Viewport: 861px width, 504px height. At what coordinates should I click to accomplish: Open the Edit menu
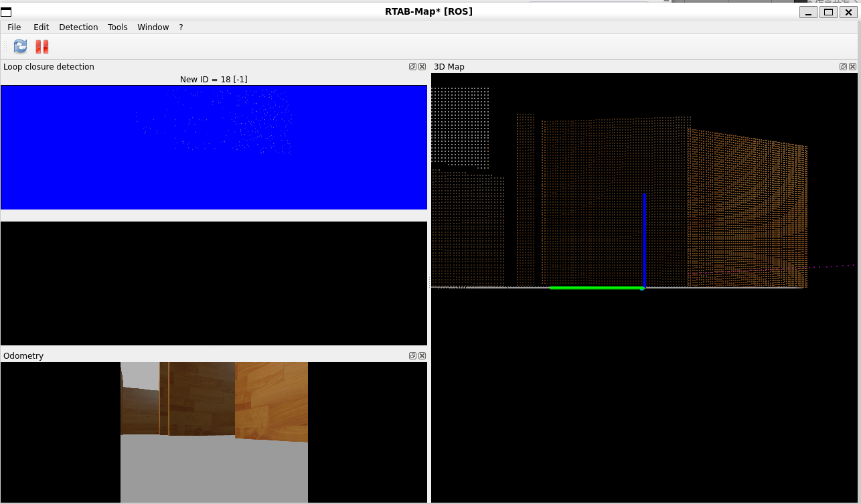pyautogui.click(x=42, y=27)
